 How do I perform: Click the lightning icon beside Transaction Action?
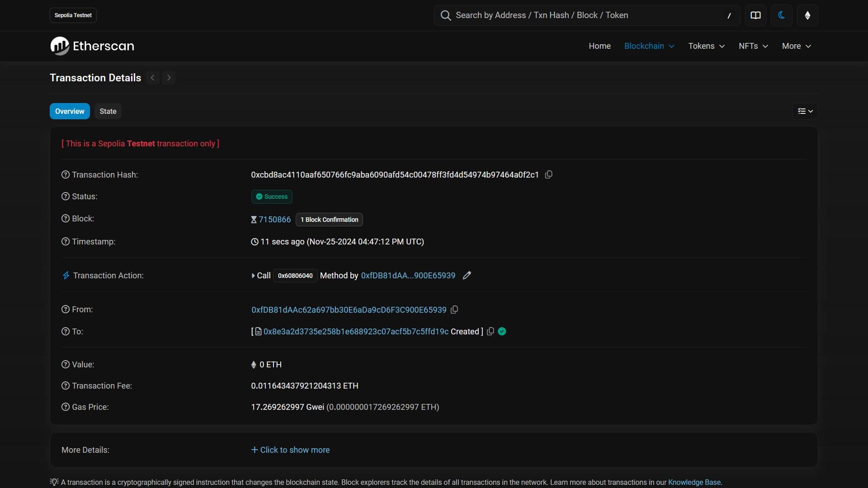click(x=66, y=275)
